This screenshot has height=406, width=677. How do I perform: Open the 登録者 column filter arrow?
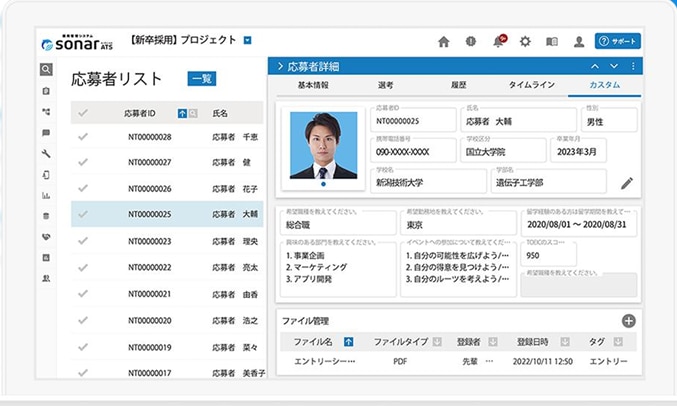pos(492,342)
